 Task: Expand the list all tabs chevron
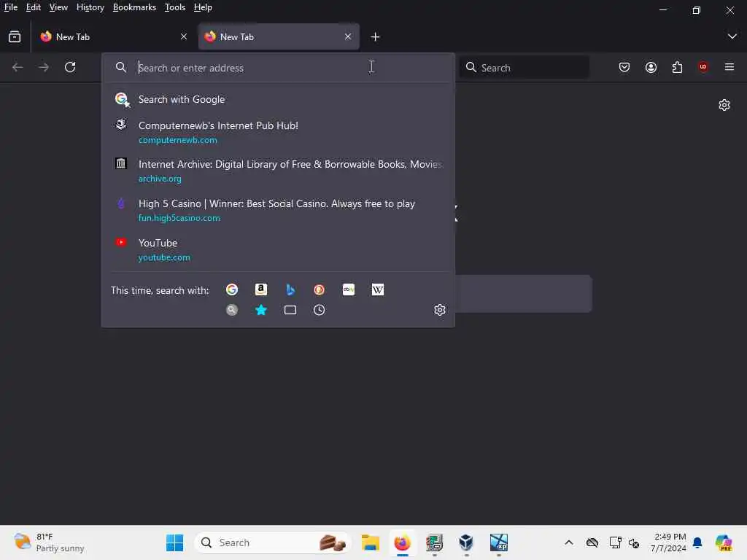(732, 36)
